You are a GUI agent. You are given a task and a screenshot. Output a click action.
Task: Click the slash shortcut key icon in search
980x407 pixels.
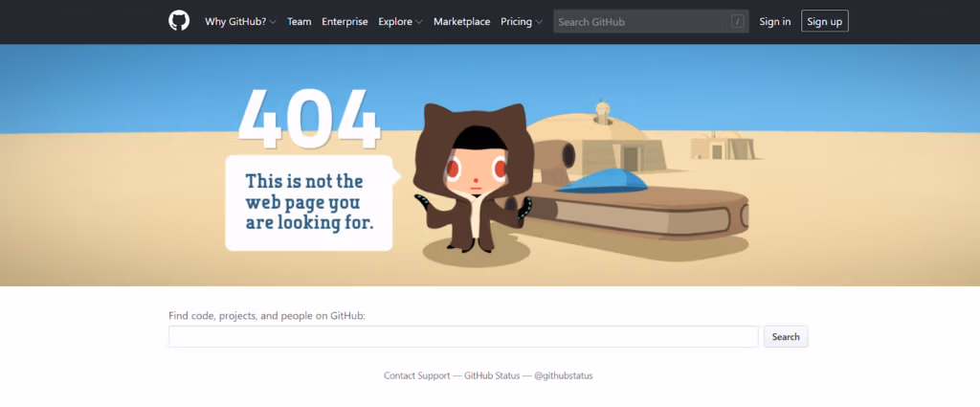[737, 21]
